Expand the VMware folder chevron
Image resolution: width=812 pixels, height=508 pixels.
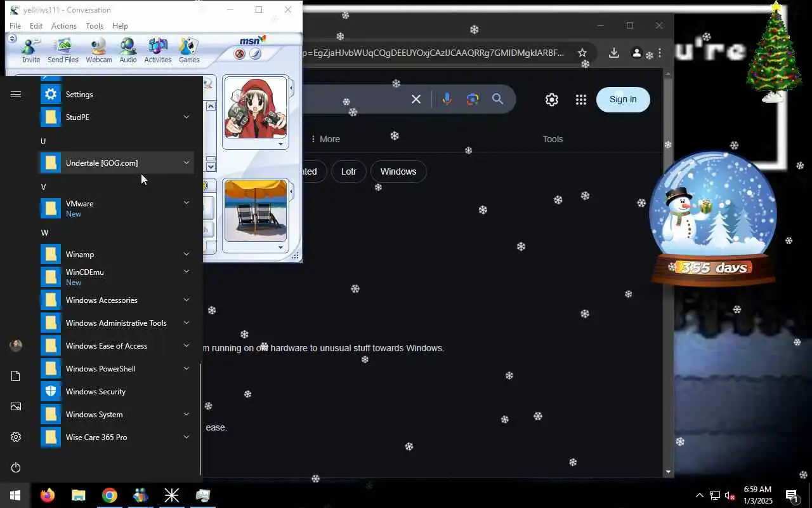click(x=187, y=203)
